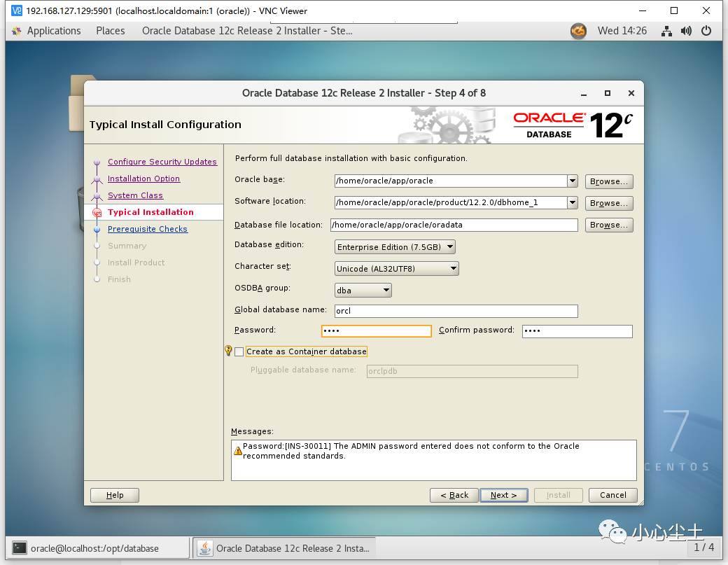Open the OSDBA group dropdown

(x=363, y=291)
